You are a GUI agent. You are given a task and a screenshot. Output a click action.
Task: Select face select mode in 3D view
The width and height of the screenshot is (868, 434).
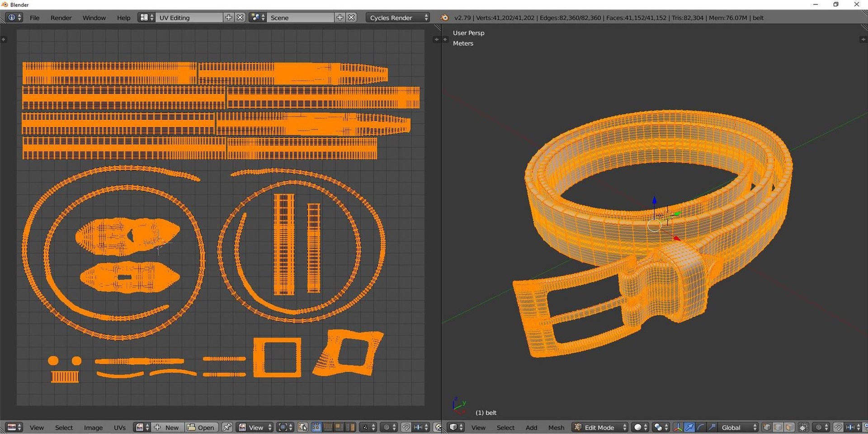tap(789, 427)
